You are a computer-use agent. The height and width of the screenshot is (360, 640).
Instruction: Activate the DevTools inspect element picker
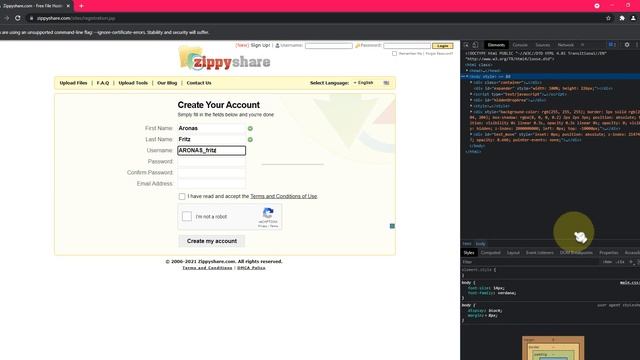(x=467, y=45)
